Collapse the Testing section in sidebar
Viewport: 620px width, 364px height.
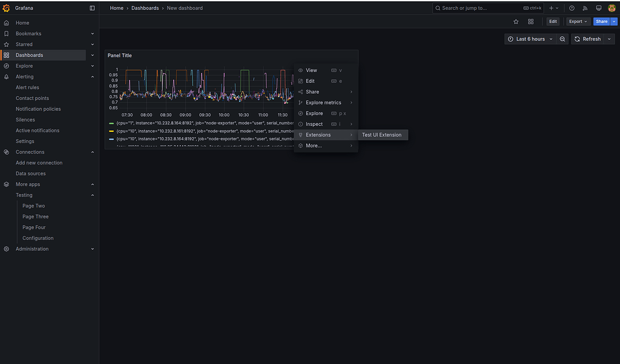point(92,195)
